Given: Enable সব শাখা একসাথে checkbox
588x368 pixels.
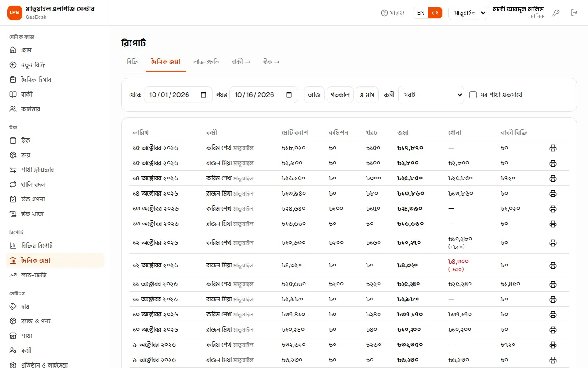Looking at the screenshot, I should pos(473,95).
